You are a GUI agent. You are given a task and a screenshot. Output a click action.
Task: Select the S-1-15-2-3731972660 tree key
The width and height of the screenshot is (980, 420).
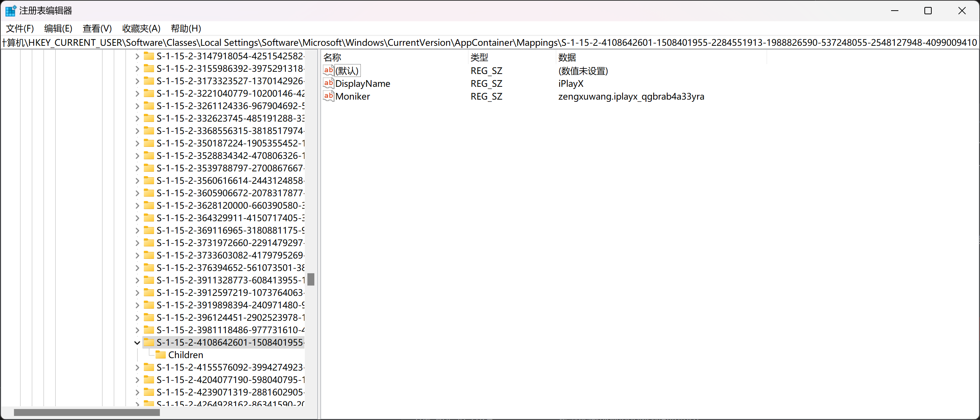230,243
